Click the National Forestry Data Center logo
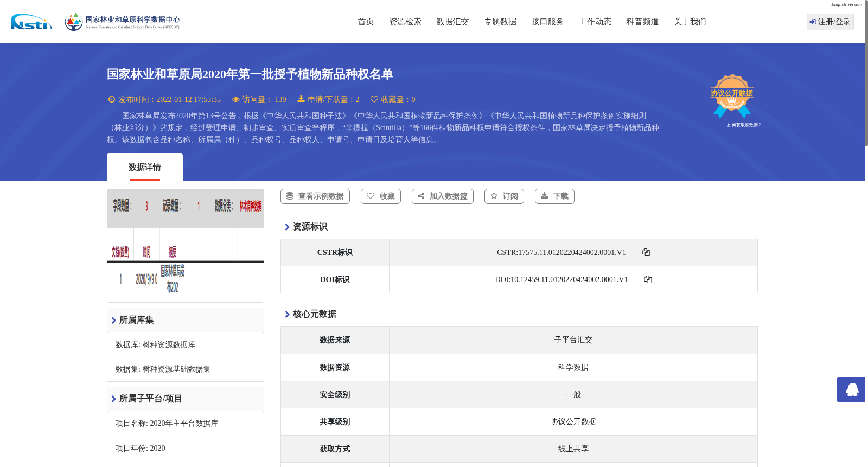 (122, 22)
